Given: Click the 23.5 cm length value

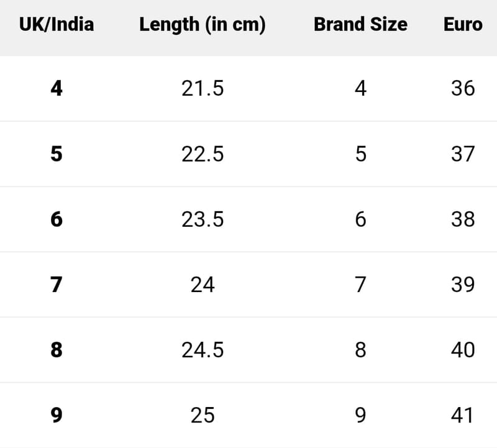Looking at the screenshot, I should click(x=203, y=219).
